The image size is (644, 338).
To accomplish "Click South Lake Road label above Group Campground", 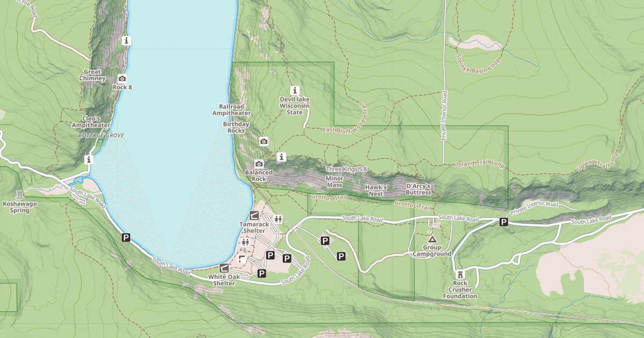I will click(458, 219).
